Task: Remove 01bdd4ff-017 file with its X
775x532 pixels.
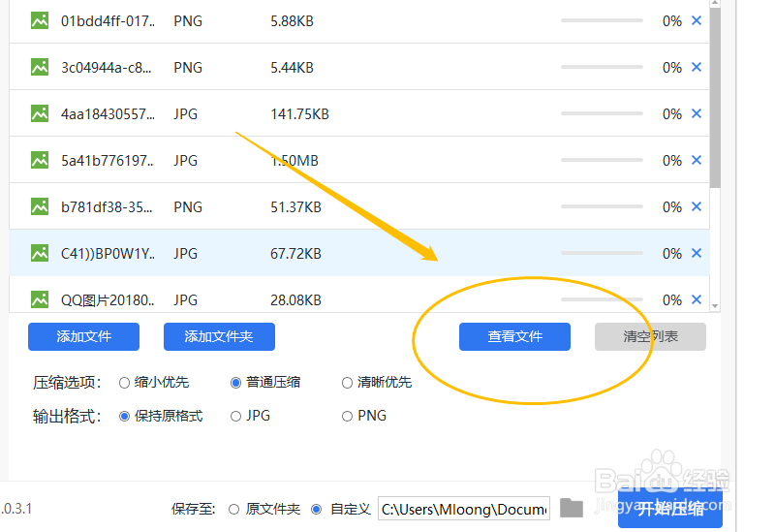Action: tap(697, 20)
